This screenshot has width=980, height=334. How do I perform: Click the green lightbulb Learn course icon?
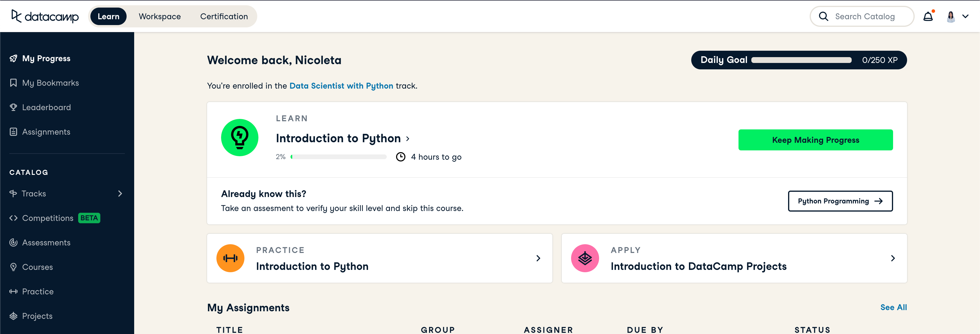[x=240, y=138]
